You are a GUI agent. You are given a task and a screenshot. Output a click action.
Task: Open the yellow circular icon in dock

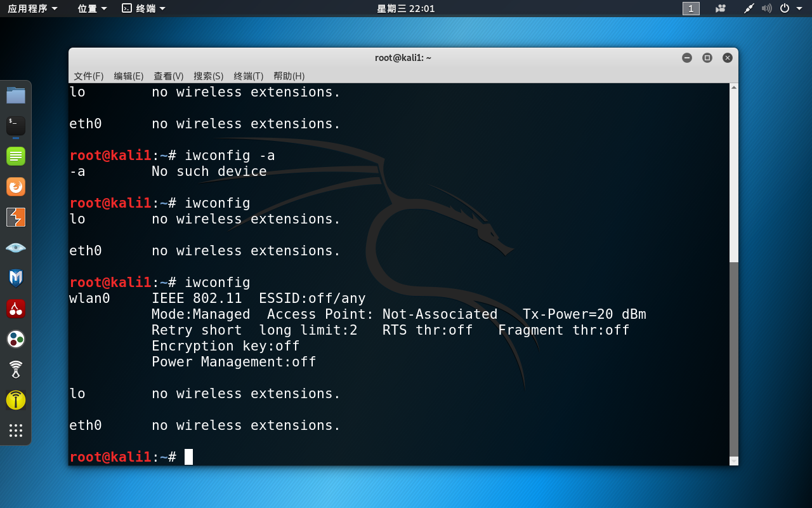point(16,400)
